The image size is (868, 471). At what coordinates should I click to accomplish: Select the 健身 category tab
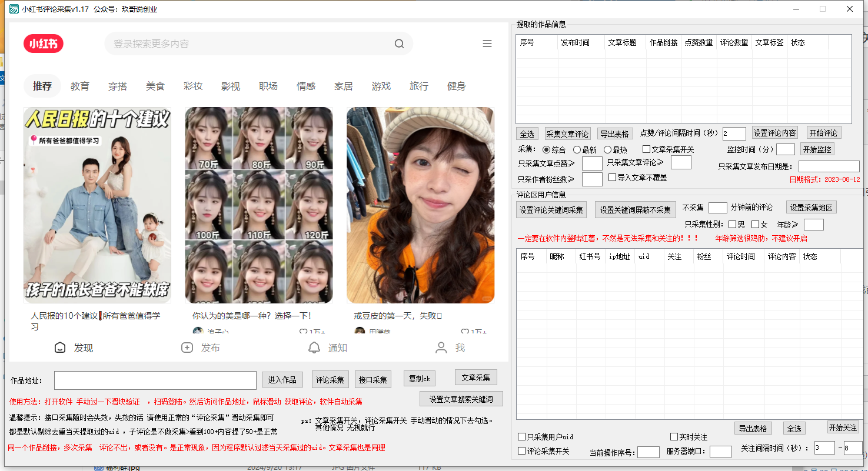457,86
